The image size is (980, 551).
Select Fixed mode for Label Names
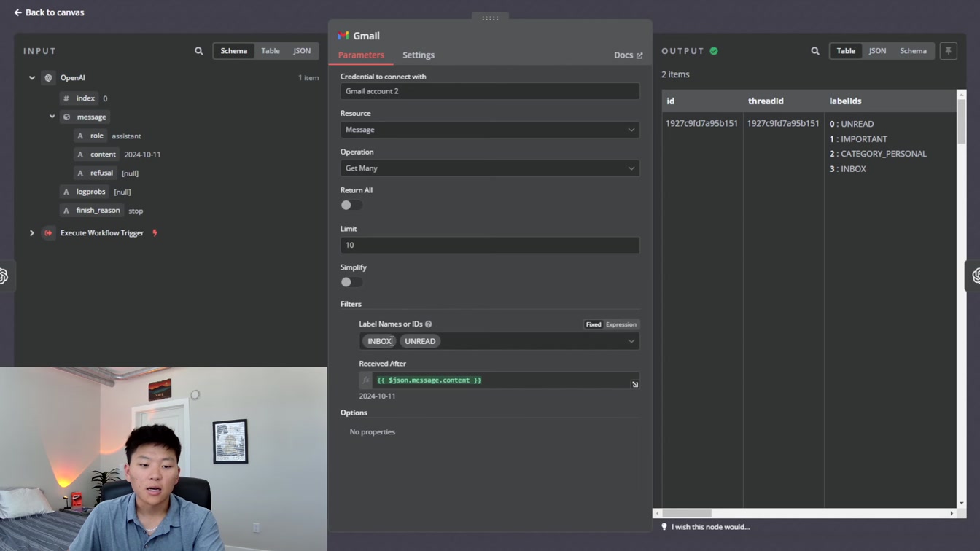pyautogui.click(x=594, y=324)
